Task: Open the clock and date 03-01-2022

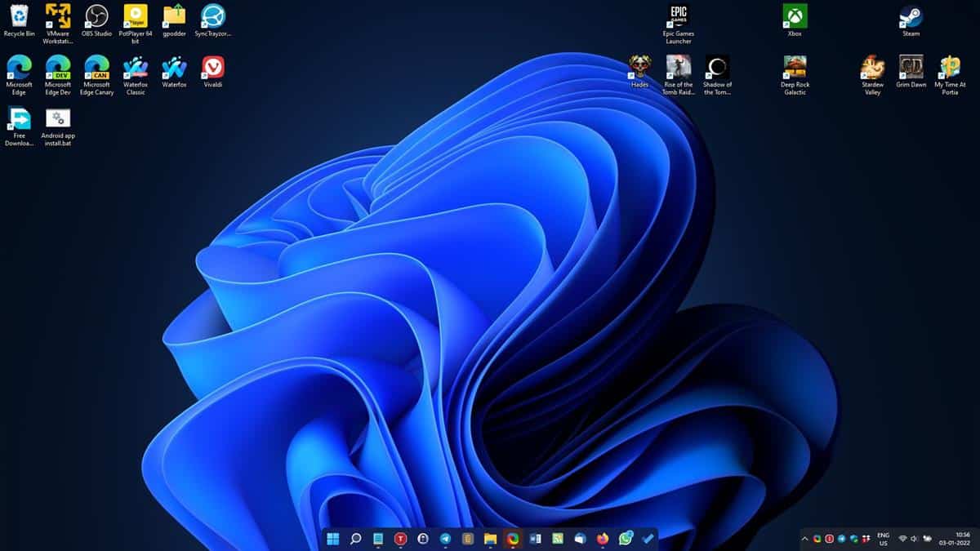Action: tap(955, 539)
